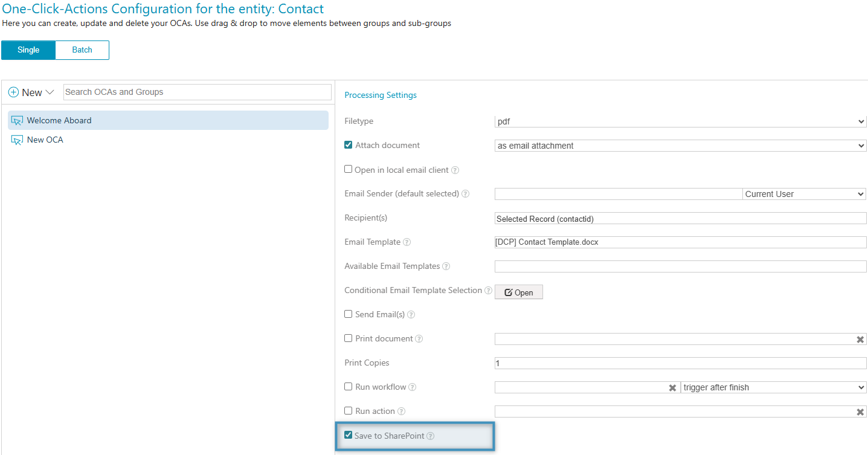Uncheck the Attach document checkbox

(349, 145)
